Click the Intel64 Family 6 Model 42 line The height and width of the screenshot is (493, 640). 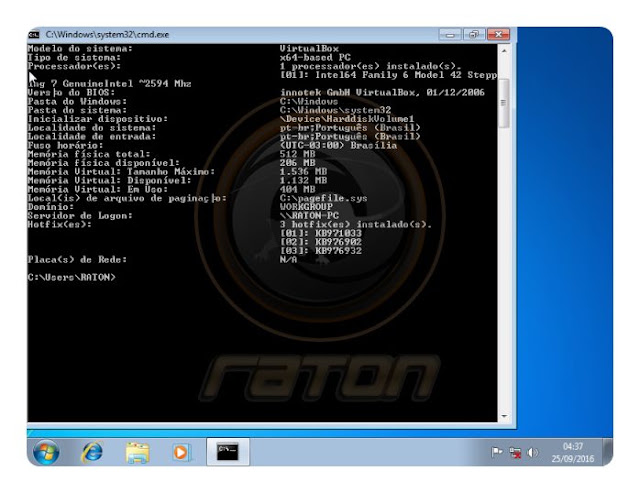[x=389, y=75]
